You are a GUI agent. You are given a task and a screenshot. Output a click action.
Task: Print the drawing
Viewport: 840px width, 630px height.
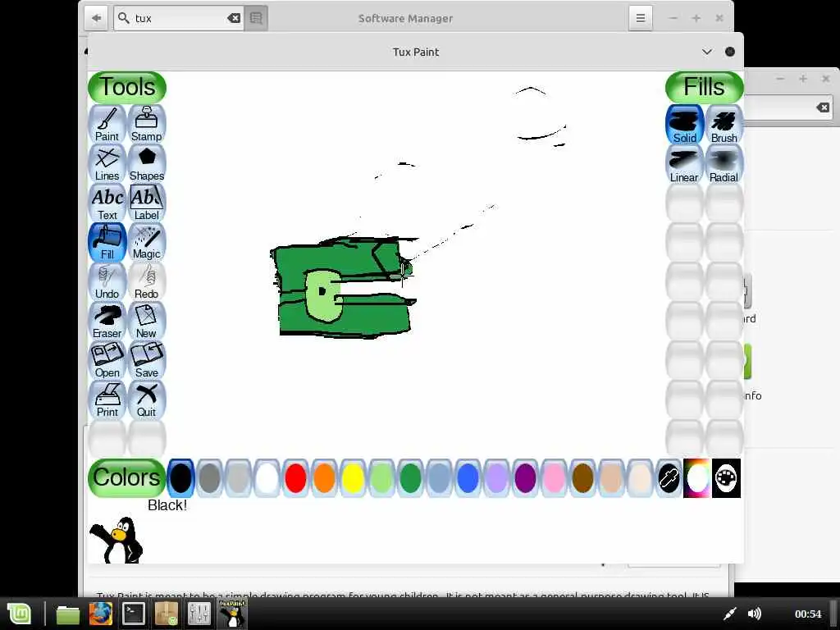107,399
